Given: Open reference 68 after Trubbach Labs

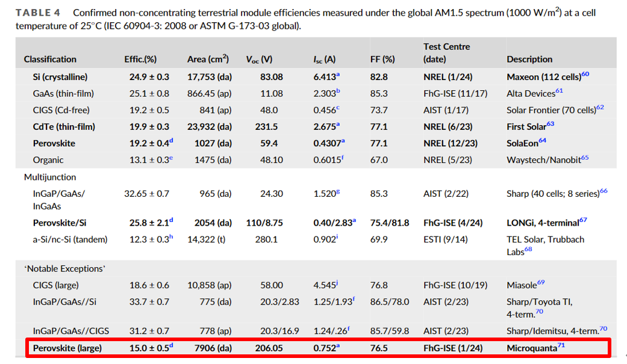Looking at the screenshot, I should [x=528, y=249].
